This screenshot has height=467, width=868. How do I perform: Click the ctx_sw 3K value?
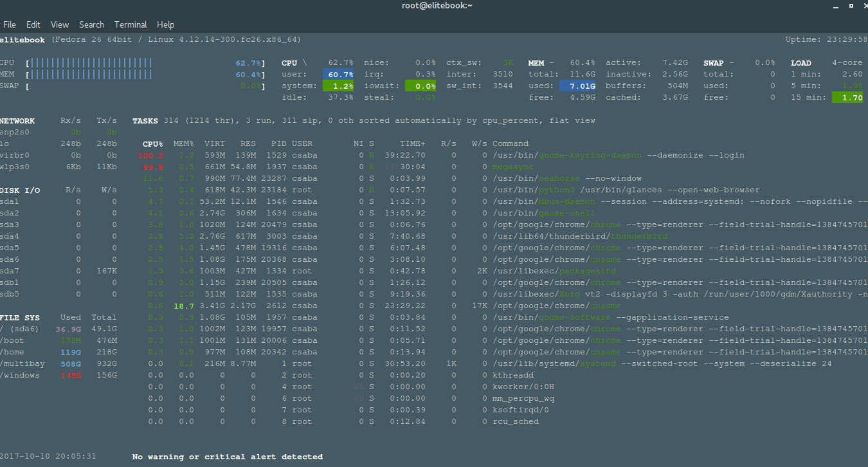tap(508, 63)
